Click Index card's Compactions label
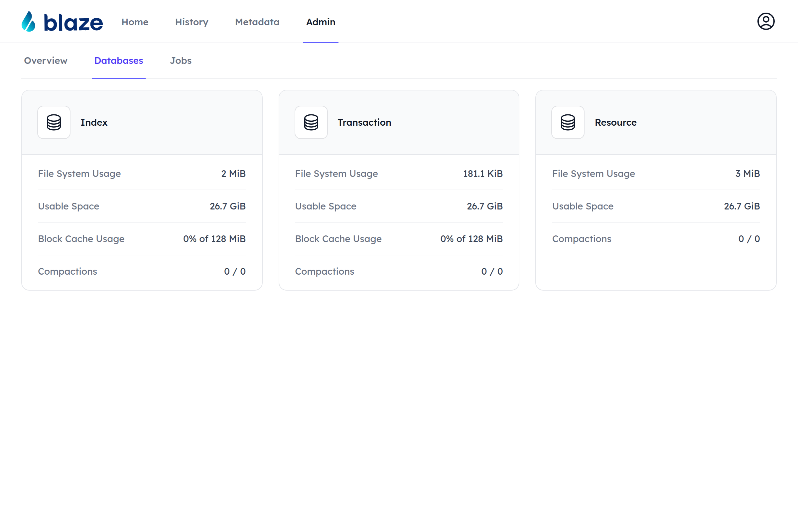 67,271
